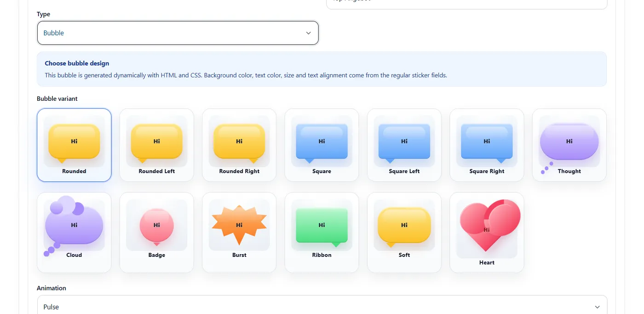Choose the Rounded Left bubble design

click(156, 145)
